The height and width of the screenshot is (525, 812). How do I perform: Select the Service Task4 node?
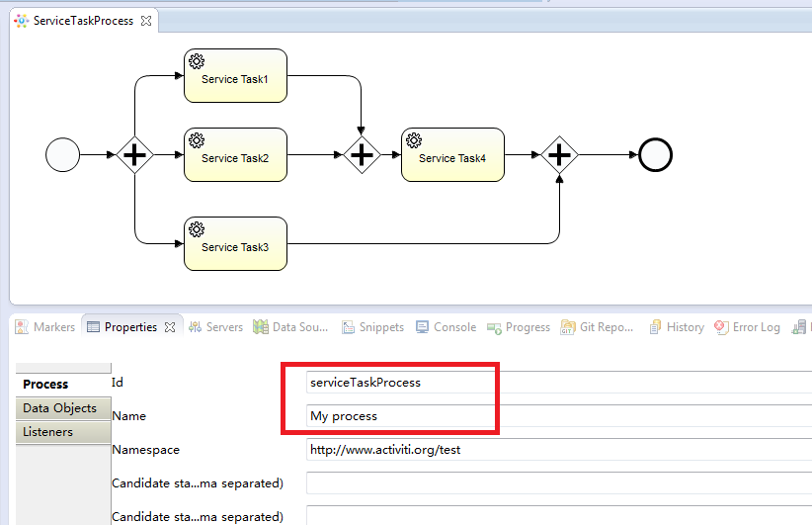pyautogui.click(x=452, y=155)
